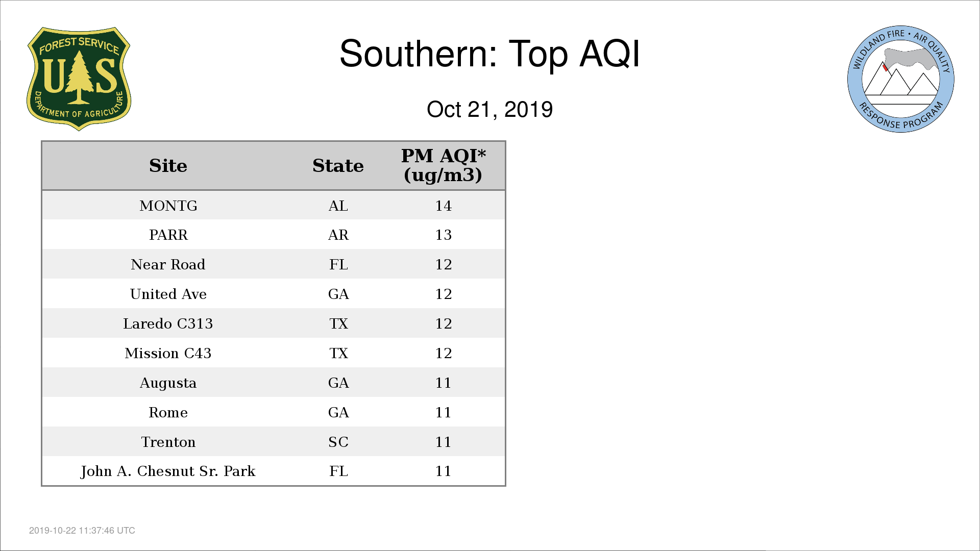Select the PARR site cell

point(168,235)
